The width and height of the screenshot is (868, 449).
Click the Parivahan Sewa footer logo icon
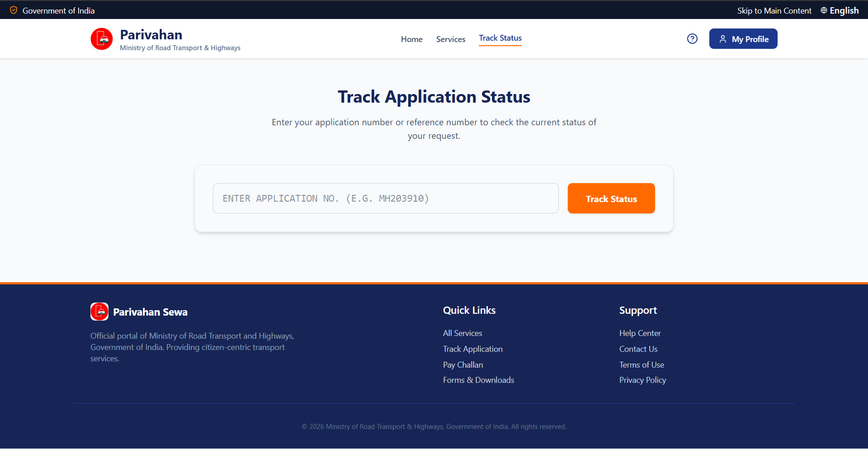click(x=99, y=312)
